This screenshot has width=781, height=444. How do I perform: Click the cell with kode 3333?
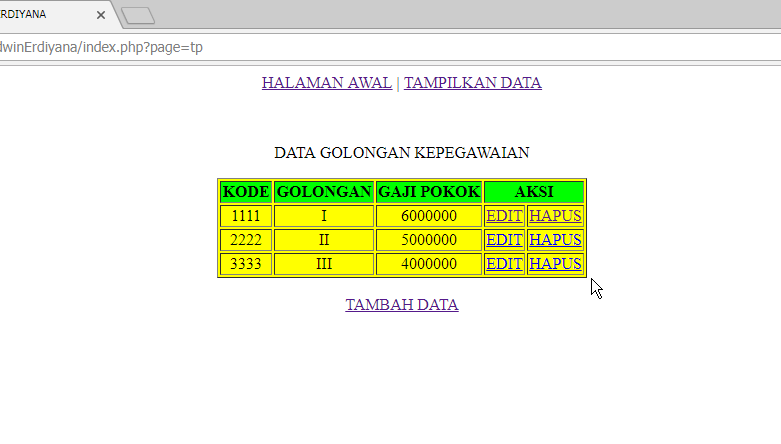tap(246, 264)
